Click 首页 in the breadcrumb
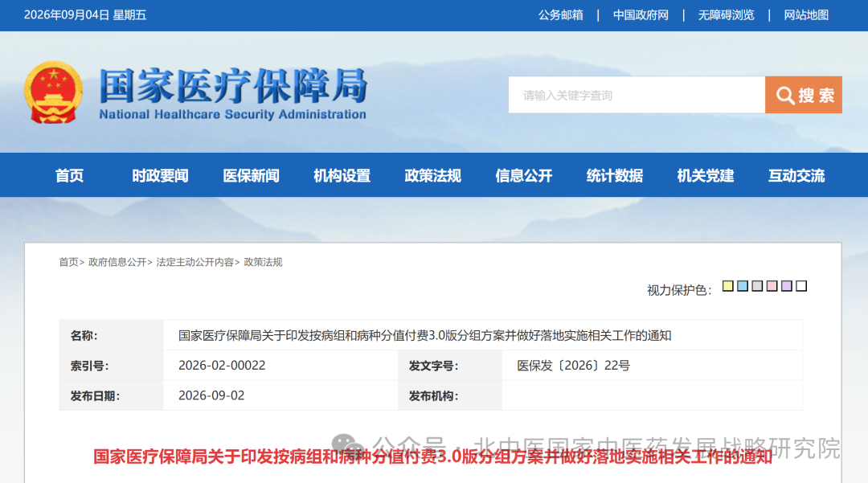The image size is (868, 483). pos(68,262)
